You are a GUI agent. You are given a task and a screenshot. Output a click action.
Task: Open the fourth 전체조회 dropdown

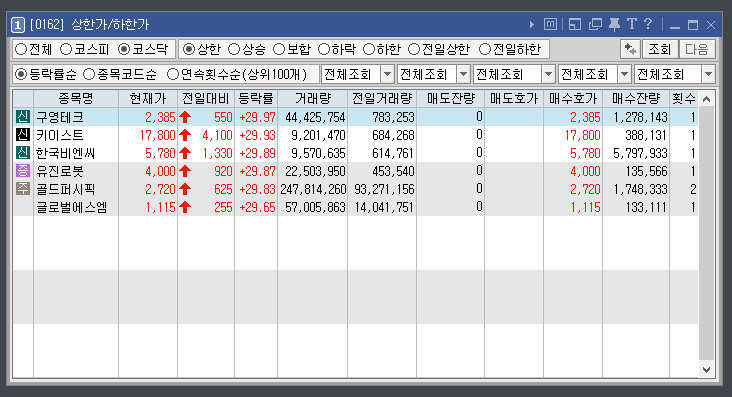[x=625, y=74]
